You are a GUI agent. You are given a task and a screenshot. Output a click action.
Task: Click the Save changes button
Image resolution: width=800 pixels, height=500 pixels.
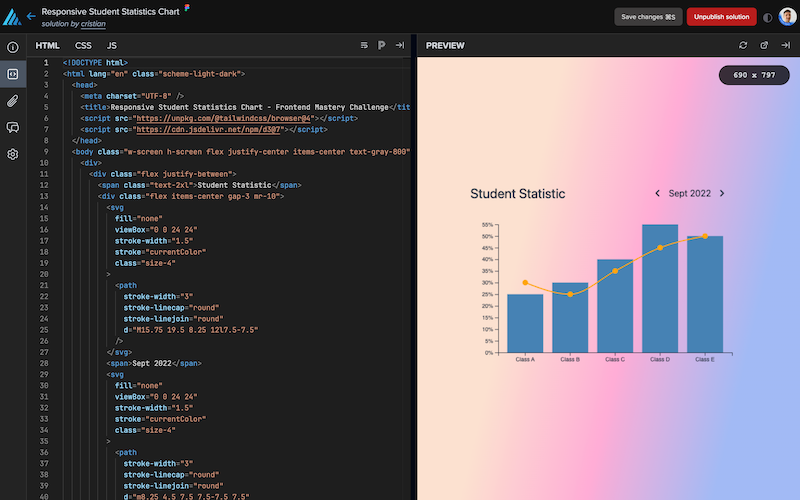[x=648, y=17]
